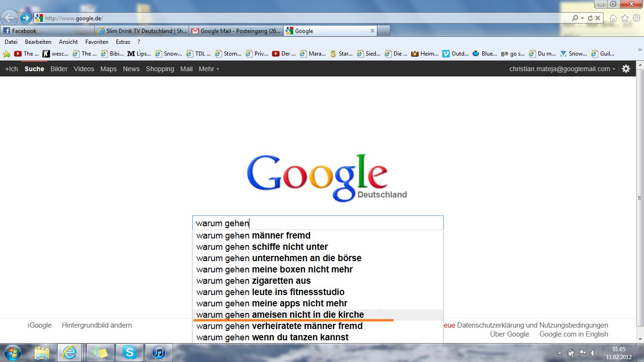Open the Favoriten menu
Viewport: 644px width, 362px height.
point(97,42)
